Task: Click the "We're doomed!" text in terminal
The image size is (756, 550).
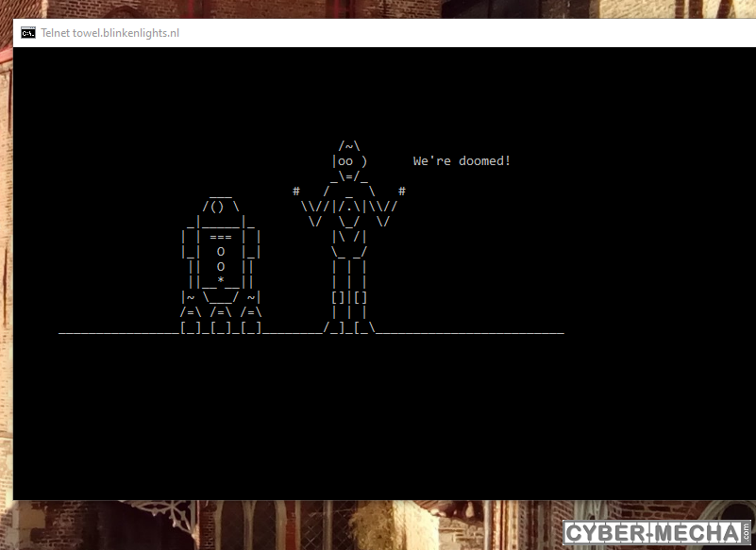Action: coord(462,161)
